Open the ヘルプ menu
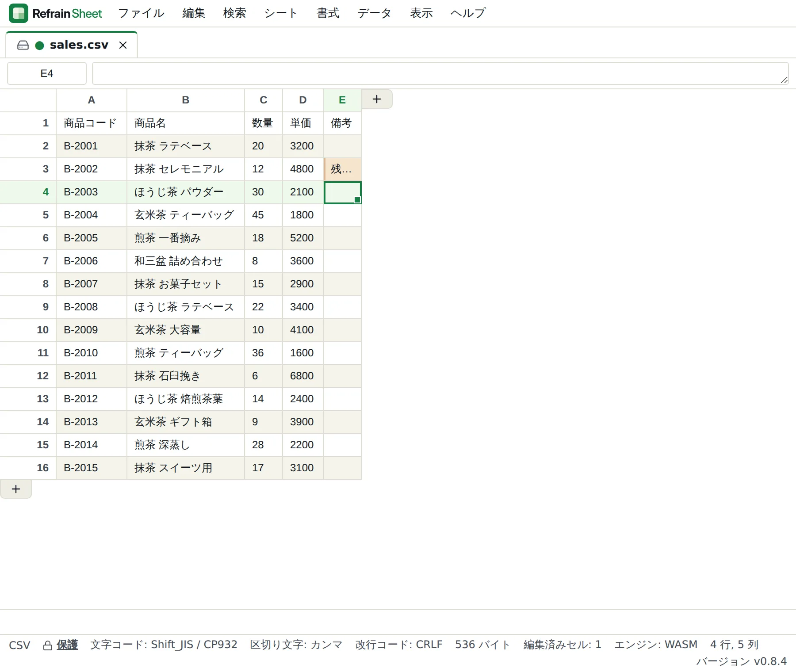 [x=468, y=13]
